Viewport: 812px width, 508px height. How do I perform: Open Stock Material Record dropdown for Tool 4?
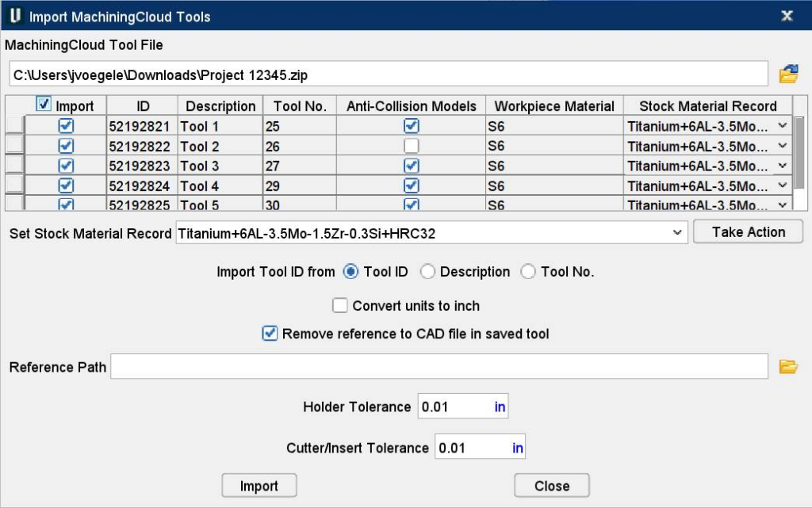[783, 185]
